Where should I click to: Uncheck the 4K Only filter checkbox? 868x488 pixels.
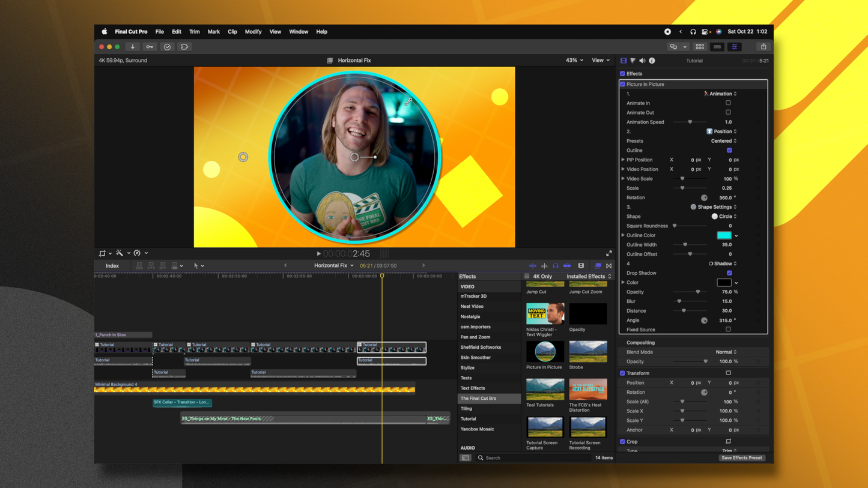coord(527,276)
